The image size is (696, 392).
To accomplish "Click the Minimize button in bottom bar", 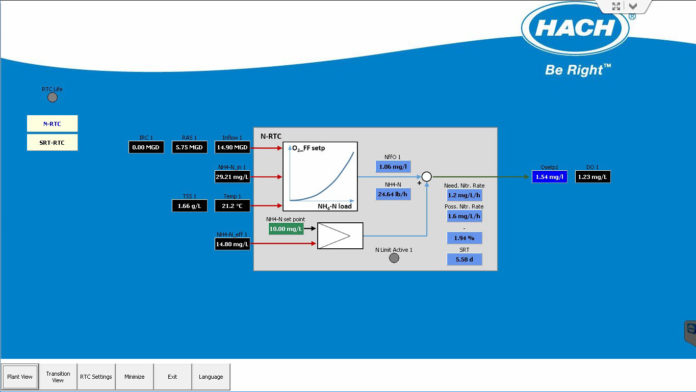I will (134, 376).
